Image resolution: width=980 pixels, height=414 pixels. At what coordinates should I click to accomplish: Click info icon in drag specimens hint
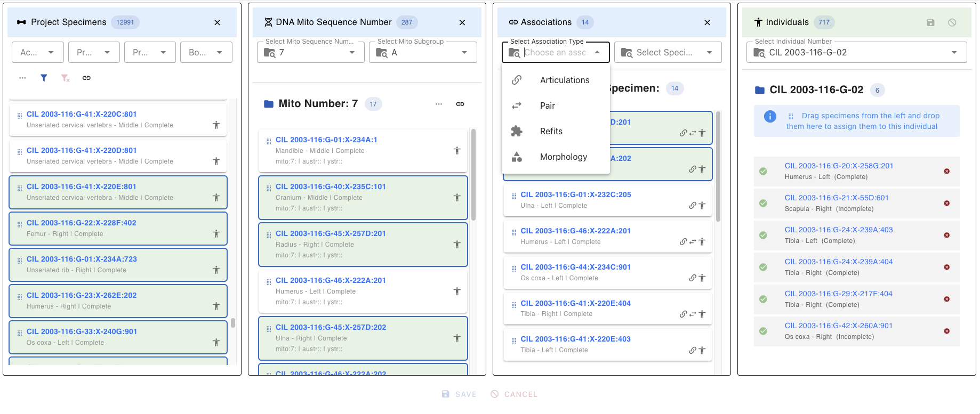pos(770,116)
